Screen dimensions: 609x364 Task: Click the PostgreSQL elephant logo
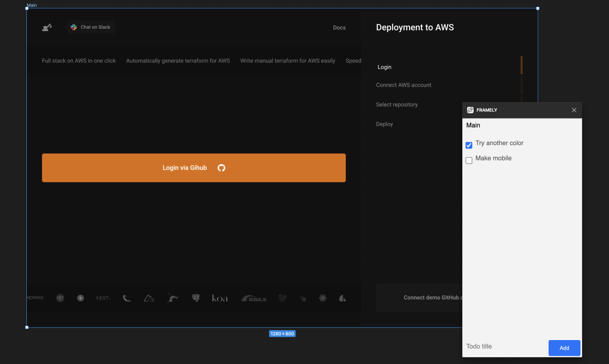pyautogui.click(x=196, y=298)
